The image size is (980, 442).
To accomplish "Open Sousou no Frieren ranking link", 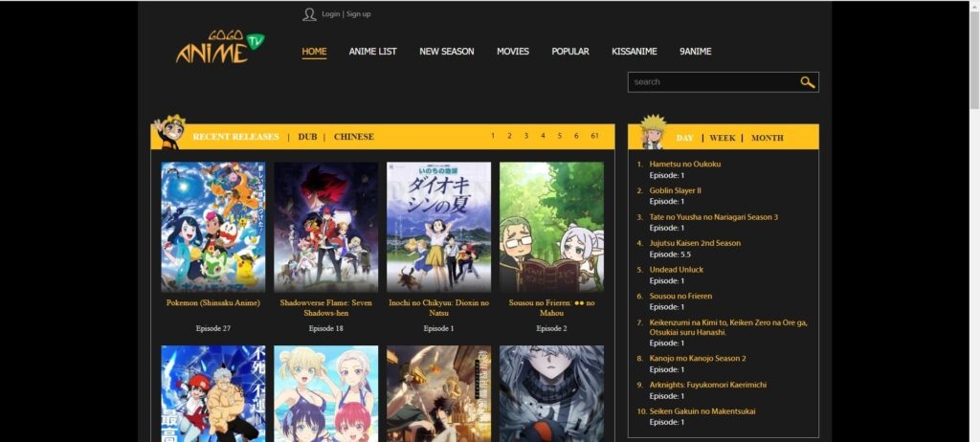I will (x=680, y=296).
